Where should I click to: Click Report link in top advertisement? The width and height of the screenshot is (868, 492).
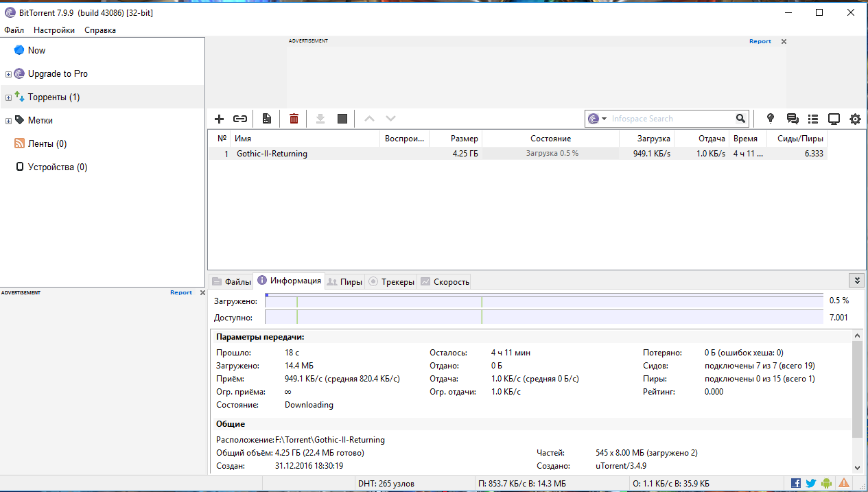[x=760, y=41]
